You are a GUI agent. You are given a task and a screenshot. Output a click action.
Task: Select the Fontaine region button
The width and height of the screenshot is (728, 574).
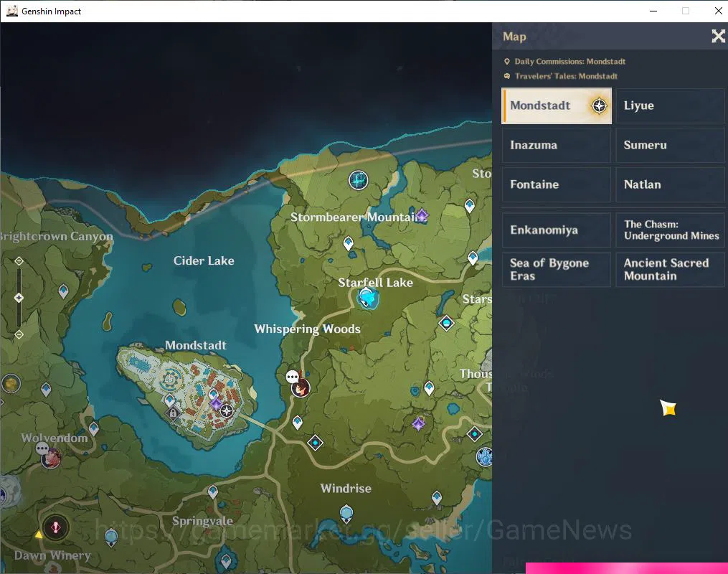(x=556, y=185)
